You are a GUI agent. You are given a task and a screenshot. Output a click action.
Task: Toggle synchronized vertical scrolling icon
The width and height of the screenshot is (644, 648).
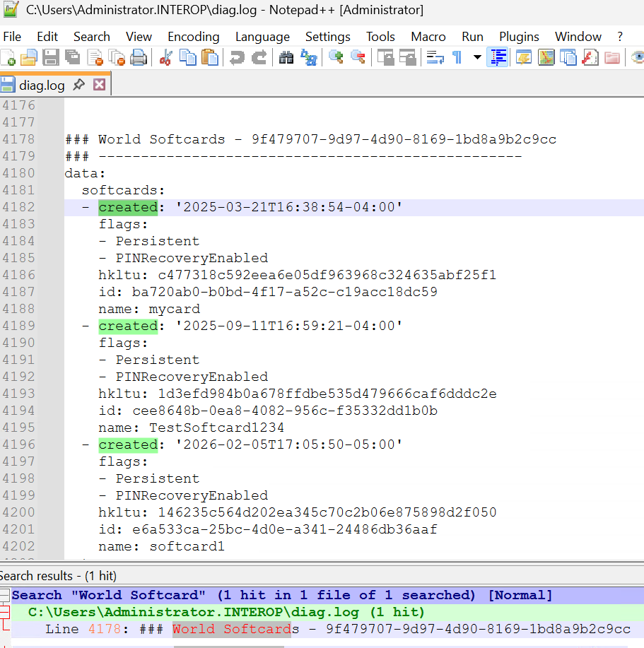tap(386, 57)
